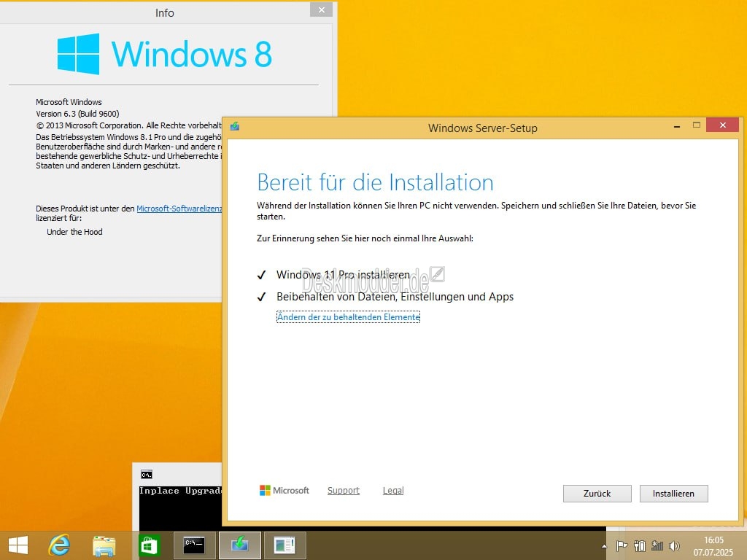Screen dimensions: 747x560
Task: Open the network tray icon
Action: [x=657, y=546]
